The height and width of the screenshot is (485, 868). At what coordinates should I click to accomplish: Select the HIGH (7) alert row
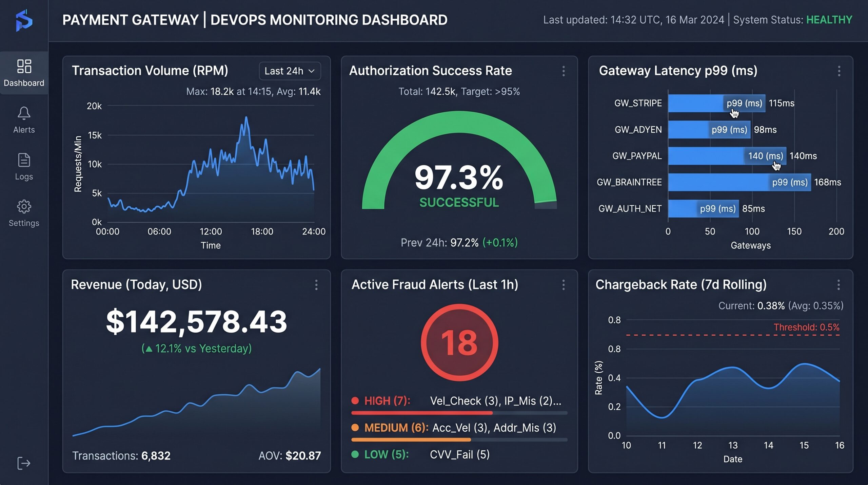click(459, 401)
